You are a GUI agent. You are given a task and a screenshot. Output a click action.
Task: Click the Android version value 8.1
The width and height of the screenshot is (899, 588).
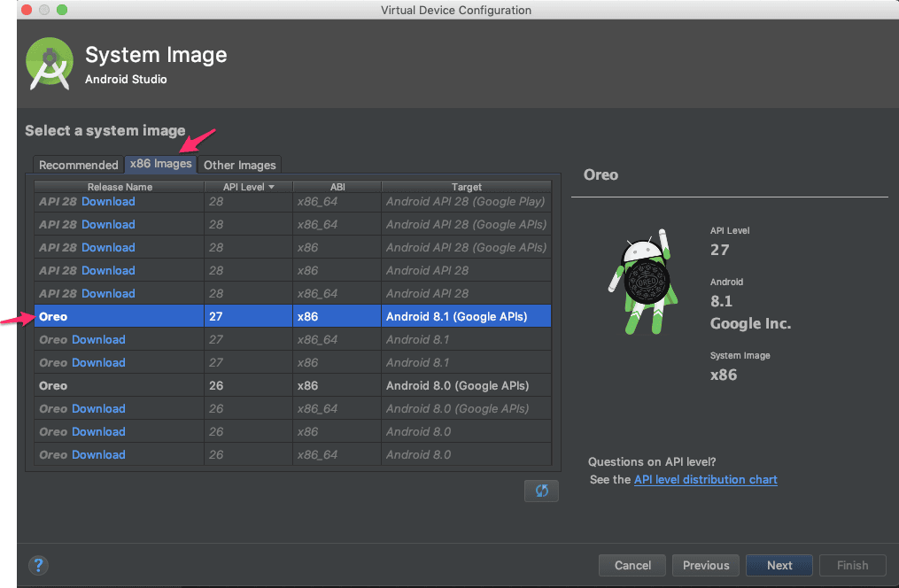tap(721, 301)
